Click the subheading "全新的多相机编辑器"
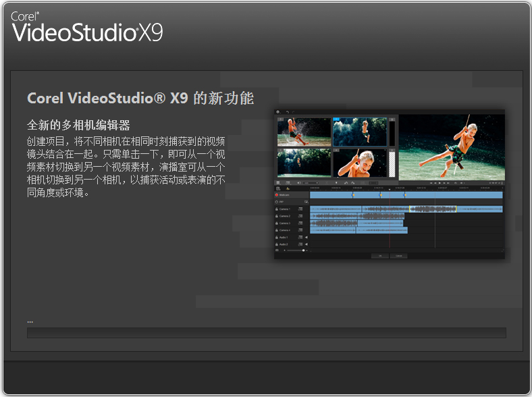This screenshot has width=532, height=397. (78, 125)
